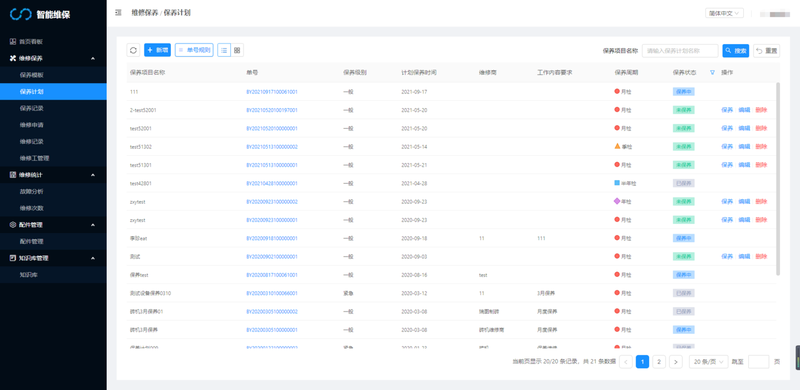The height and width of the screenshot is (390, 800).
Task: Go to previous page arrow
Action: tap(626, 362)
